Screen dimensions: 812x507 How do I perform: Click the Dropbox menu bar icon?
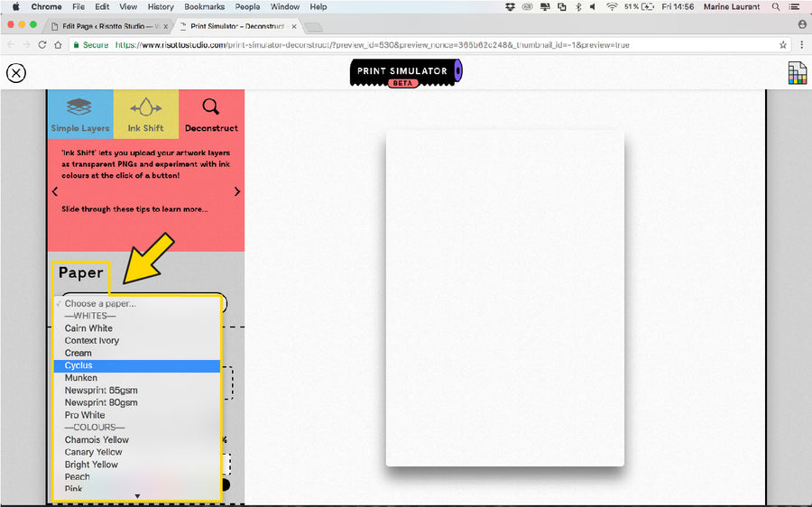(x=510, y=6)
